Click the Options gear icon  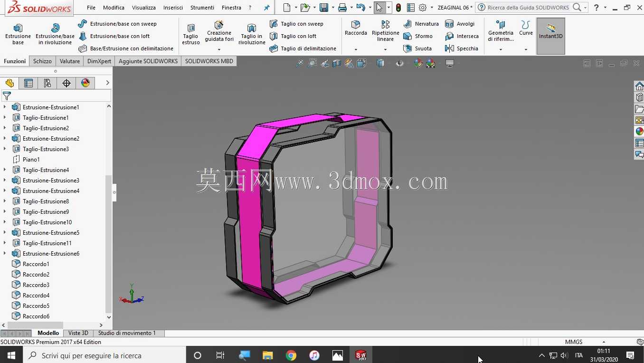(x=423, y=8)
